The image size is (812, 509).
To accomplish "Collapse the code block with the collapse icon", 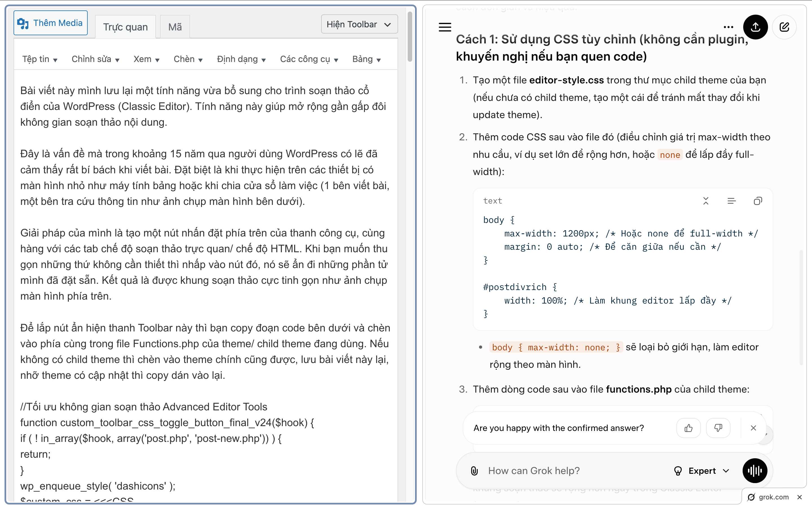I will click(x=706, y=201).
